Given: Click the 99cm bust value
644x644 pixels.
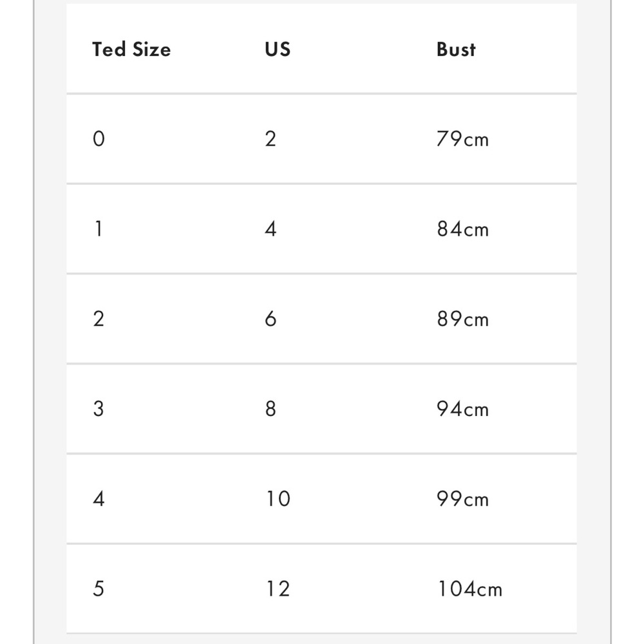Looking at the screenshot, I should [x=462, y=498].
